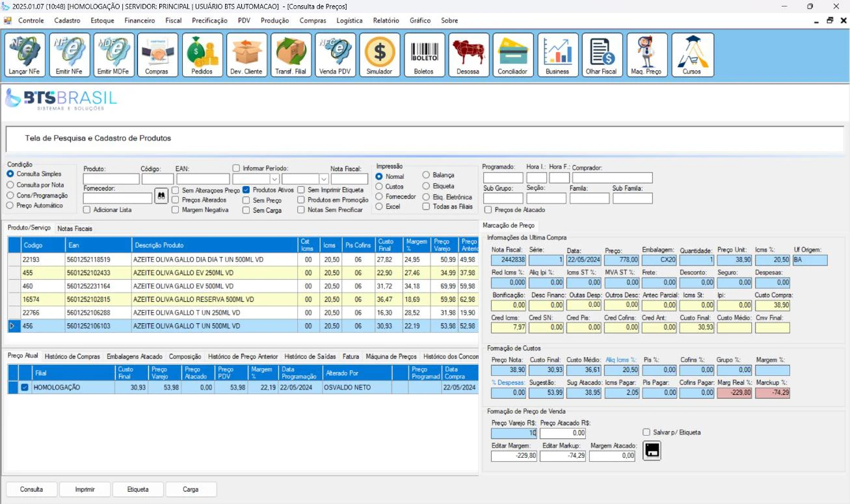Expand the second period date dropdown
Viewport: 850px width, 504px height.
324,179
